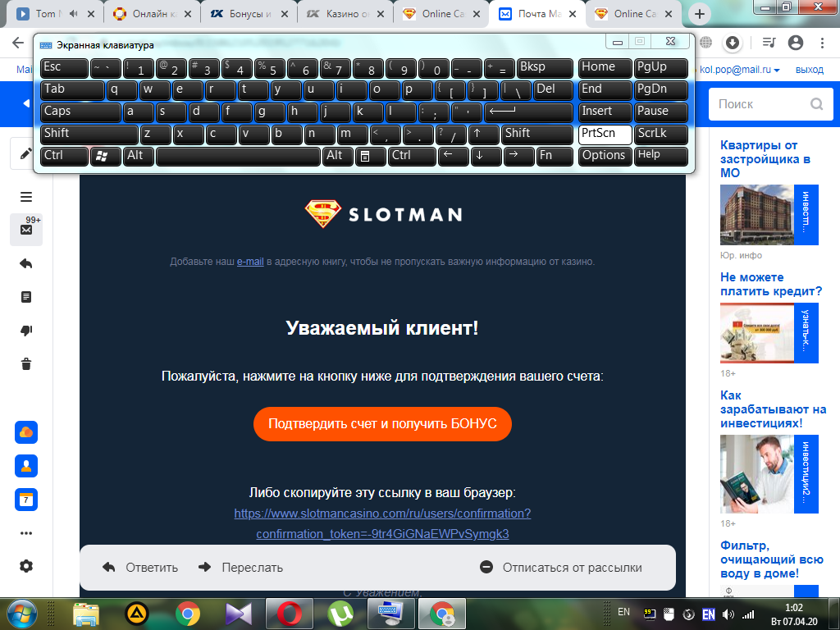Toggle ScrLk key on on-screen keyboard
840x630 pixels.
[x=660, y=134]
